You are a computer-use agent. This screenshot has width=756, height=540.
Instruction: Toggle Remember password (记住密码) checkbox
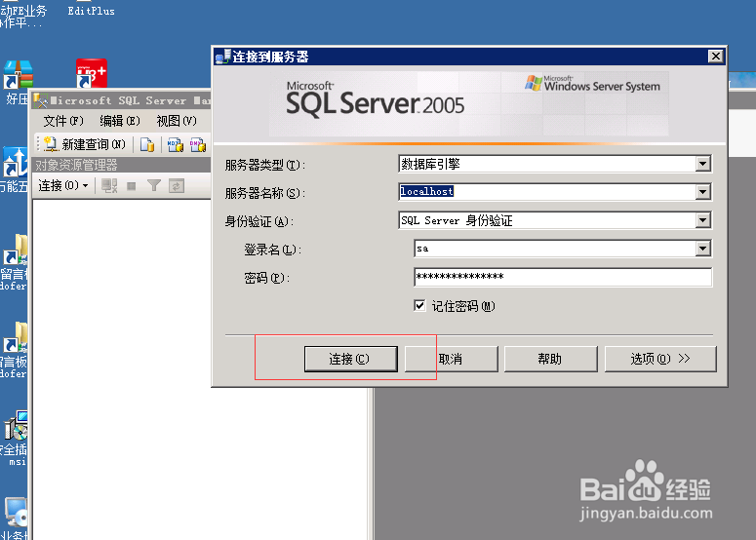(419, 305)
